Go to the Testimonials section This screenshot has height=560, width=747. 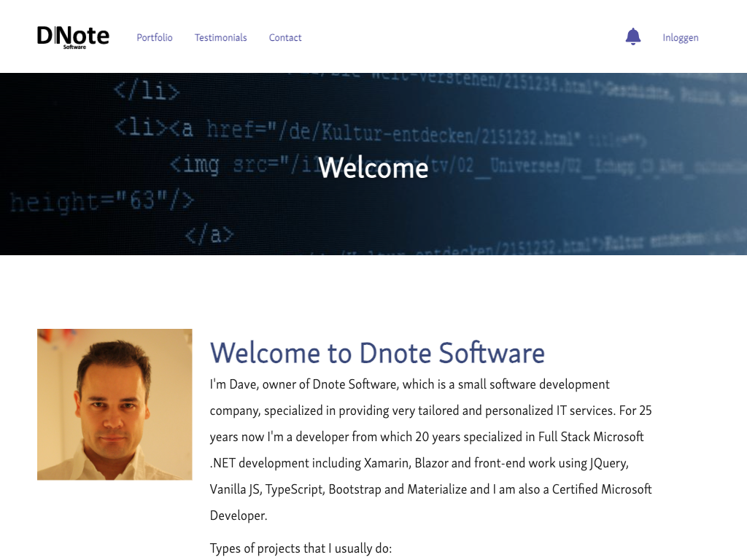(x=220, y=37)
